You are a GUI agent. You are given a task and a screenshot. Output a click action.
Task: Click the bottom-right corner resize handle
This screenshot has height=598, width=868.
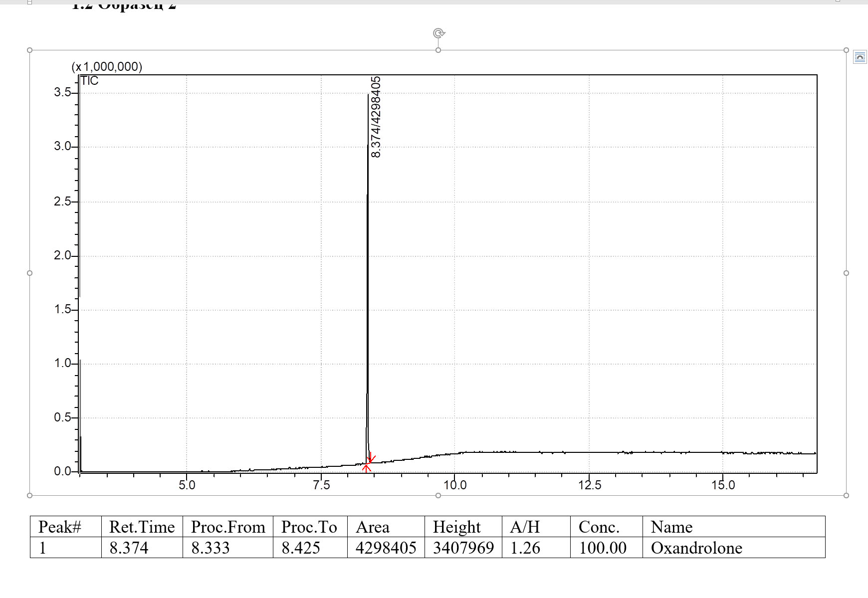846,495
